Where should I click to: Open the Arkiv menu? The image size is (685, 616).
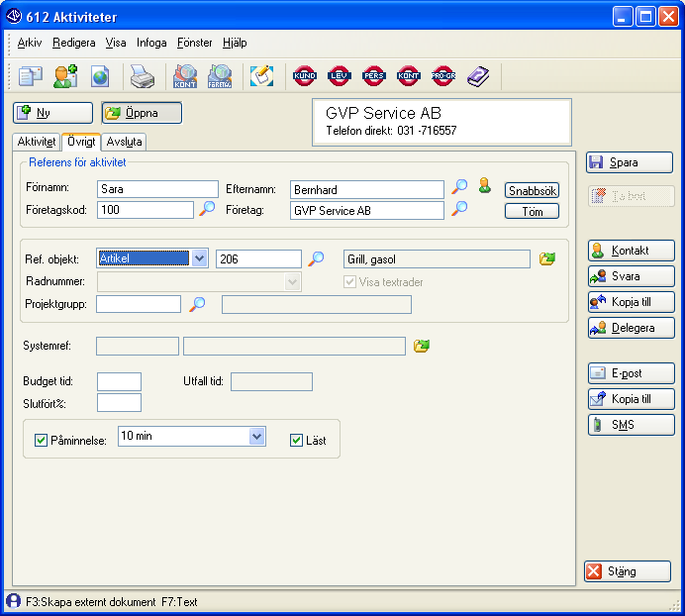30,43
